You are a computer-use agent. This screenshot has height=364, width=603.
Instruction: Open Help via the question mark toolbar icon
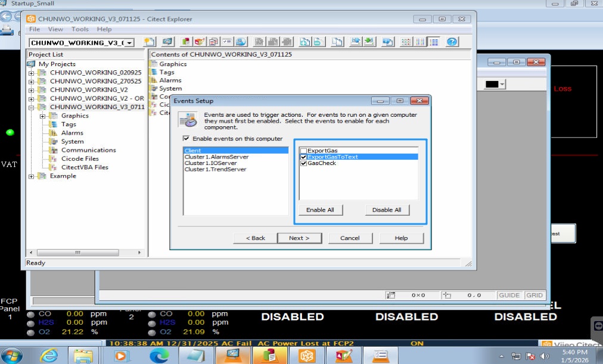pos(452,42)
